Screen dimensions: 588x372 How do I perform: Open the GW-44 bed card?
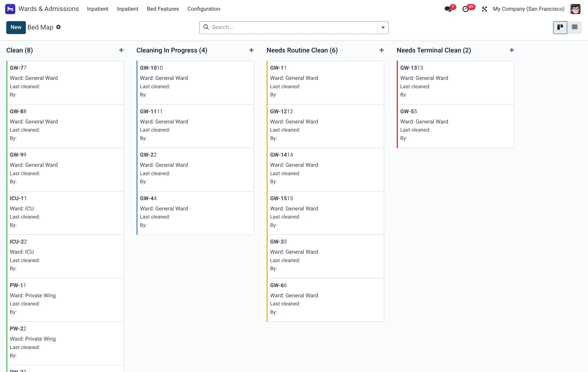click(x=195, y=213)
